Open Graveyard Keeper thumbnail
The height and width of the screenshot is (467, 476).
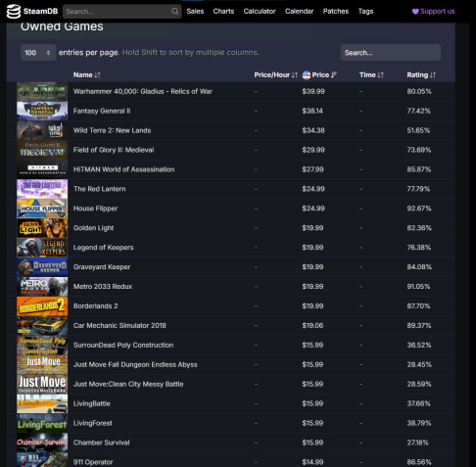pyautogui.click(x=42, y=267)
